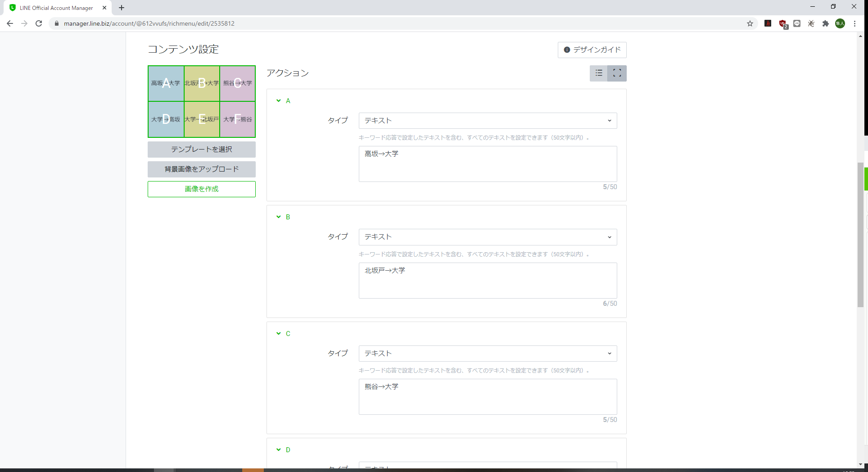The height and width of the screenshot is (472, 868).
Task: Reload the current page
Action: (x=39, y=23)
